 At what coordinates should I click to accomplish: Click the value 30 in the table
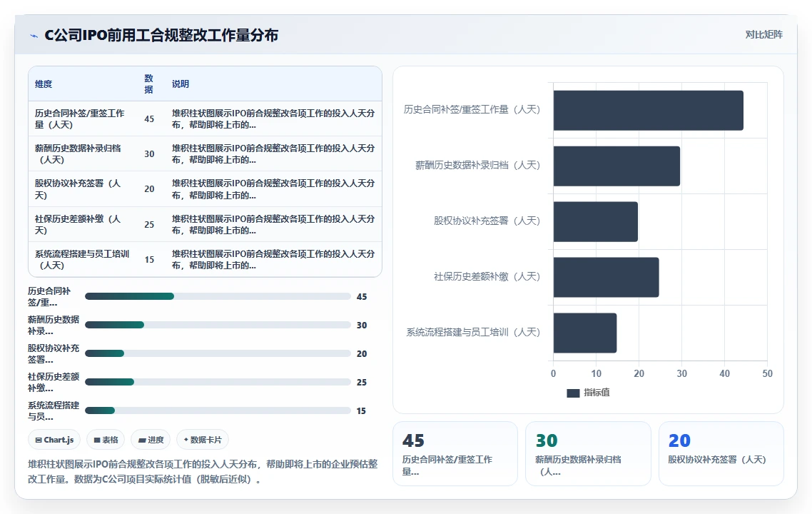[149, 154]
